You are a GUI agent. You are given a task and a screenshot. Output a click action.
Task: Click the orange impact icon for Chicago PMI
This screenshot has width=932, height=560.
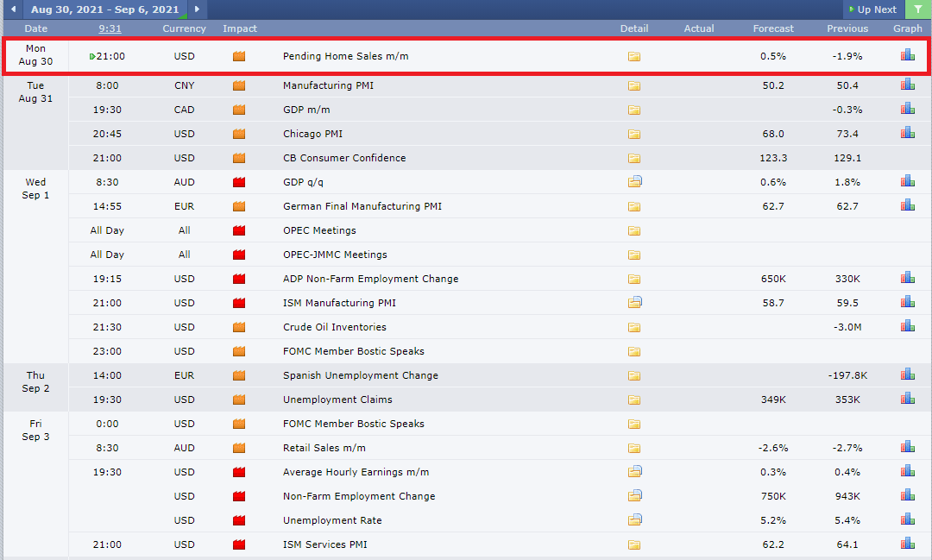239,134
